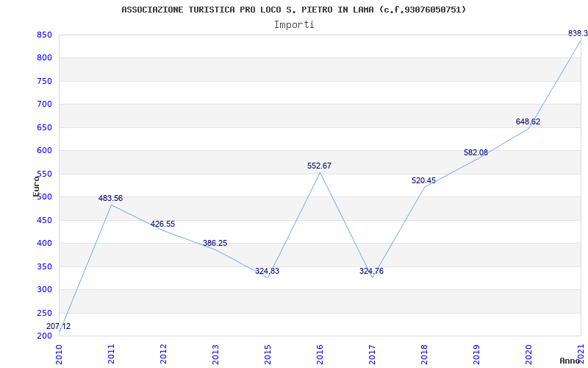Image resolution: width=588 pixels, height=368 pixels.
Task: Click the 2020 x-axis year label
Action: click(528, 354)
